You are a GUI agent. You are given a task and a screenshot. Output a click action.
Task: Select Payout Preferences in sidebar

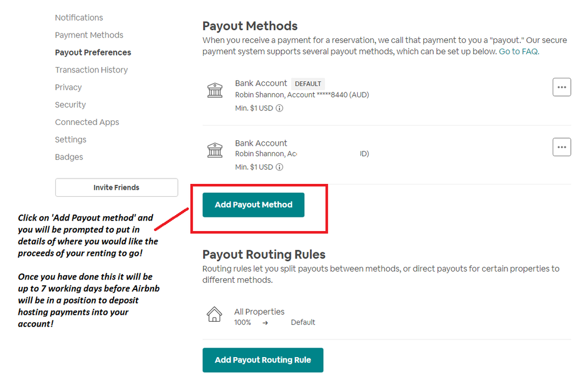coord(93,52)
